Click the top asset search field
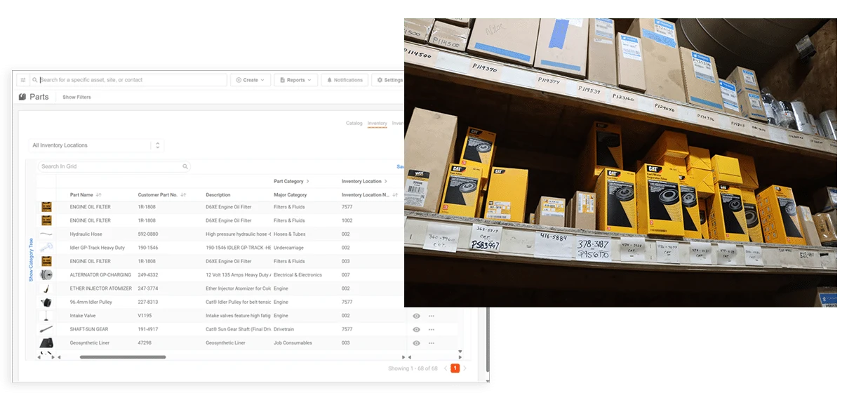 pyautogui.click(x=128, y=80)
